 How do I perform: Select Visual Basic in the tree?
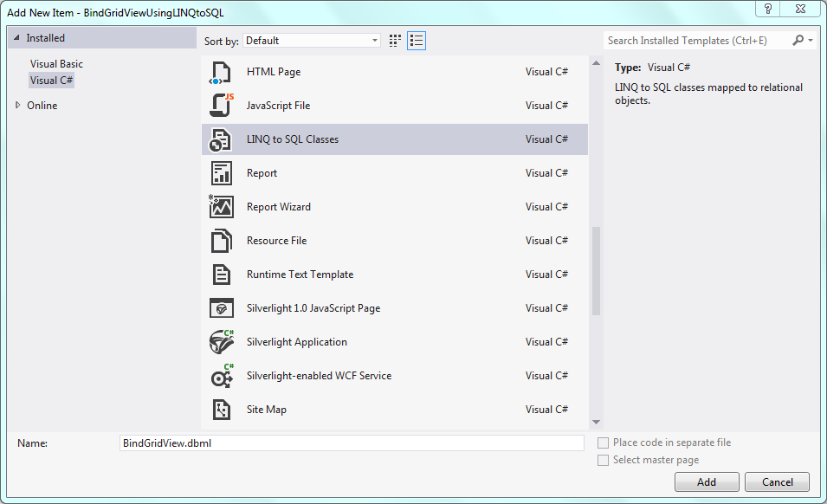coord(56,64)
